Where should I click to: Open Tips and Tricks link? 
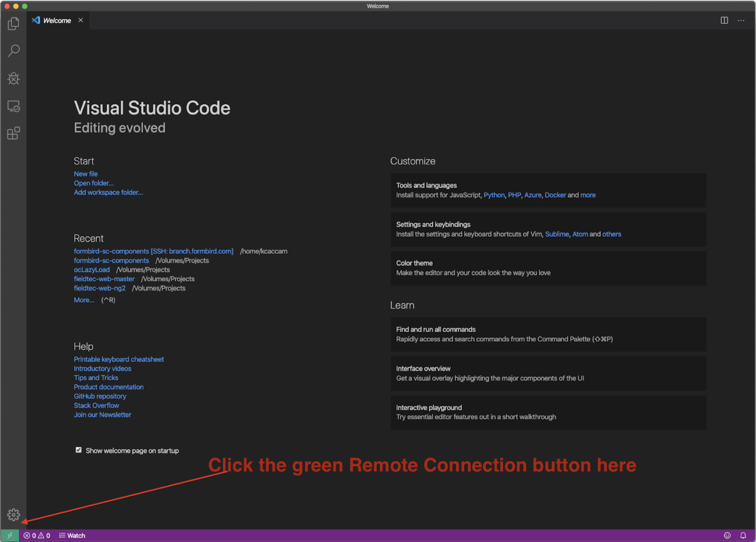[x=96, y=377]
